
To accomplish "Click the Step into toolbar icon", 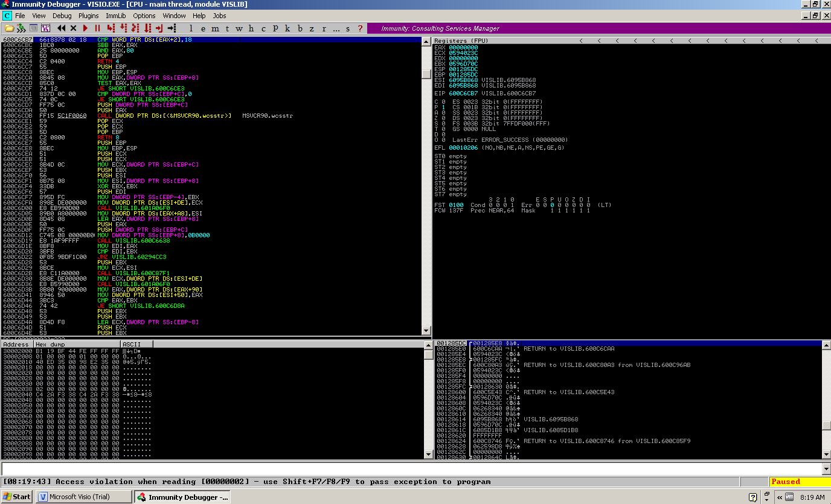I will (x=111, y=28).
